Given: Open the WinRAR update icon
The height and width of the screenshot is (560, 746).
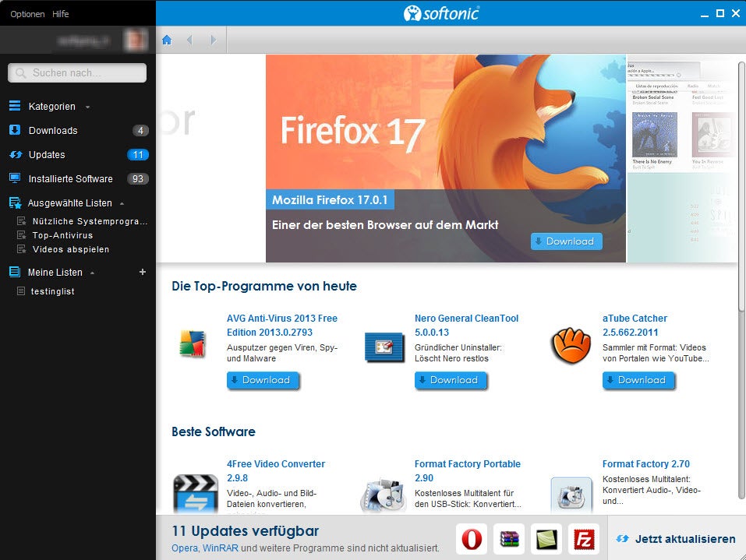Looking at the screenshot, I should click(x=510, y=538).
